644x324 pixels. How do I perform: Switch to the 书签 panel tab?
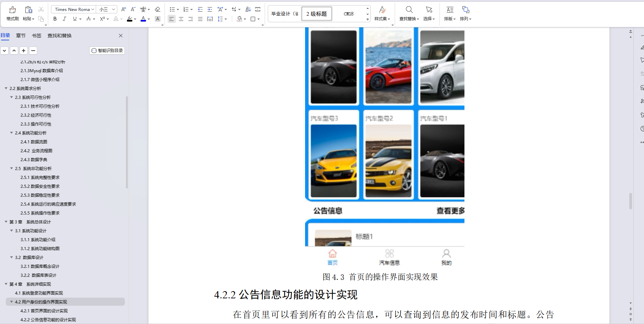(x=36, y=35)
